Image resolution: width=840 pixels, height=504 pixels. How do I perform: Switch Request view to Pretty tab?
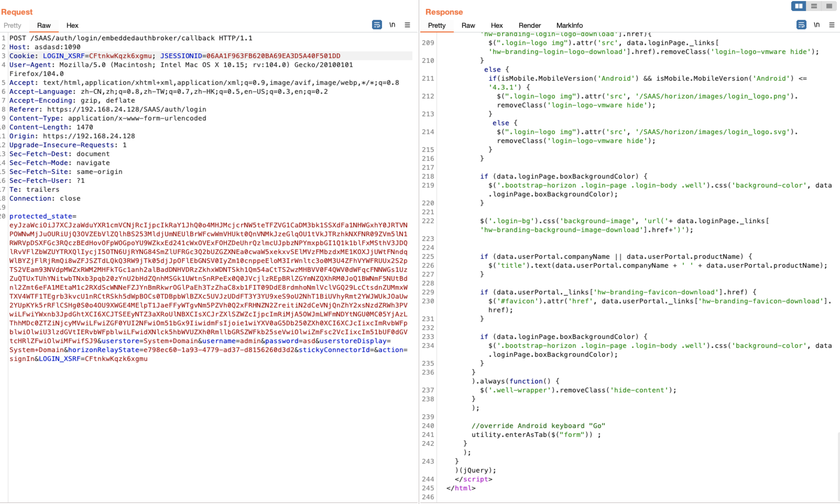click(x=12, y=25)
